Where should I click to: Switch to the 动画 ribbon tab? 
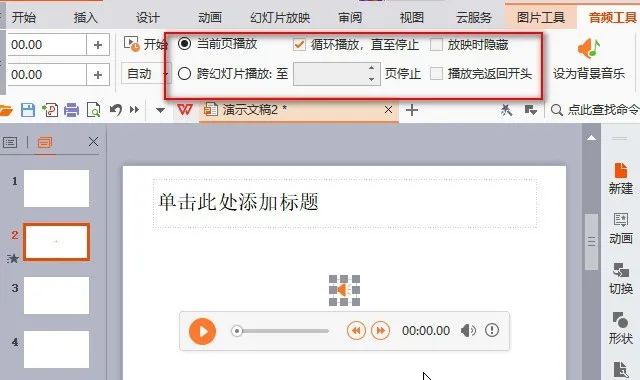(210, 18)
